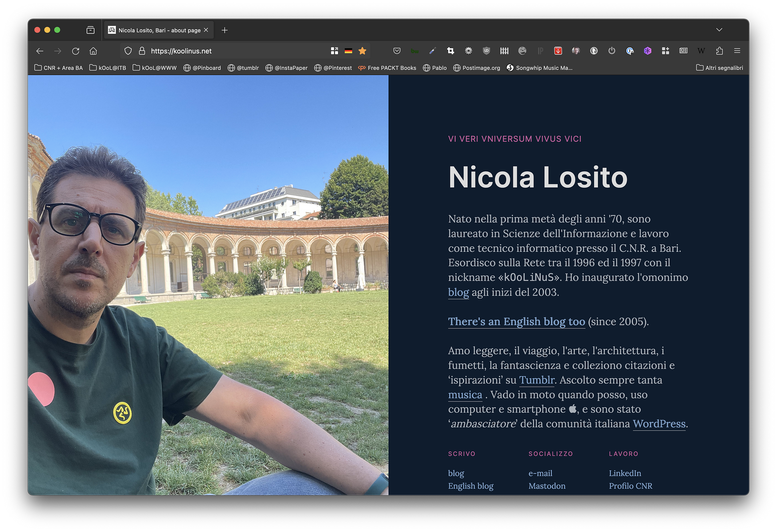Viewport: 777px width, 532px height.
Task: Open tracking protection shield info
Action: (x=128, y=51)
